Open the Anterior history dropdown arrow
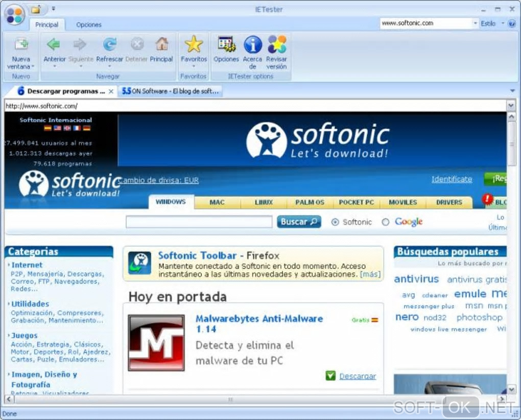Viewport: 521px width, 420px height. pyautogui.click(x=55, y=66)
